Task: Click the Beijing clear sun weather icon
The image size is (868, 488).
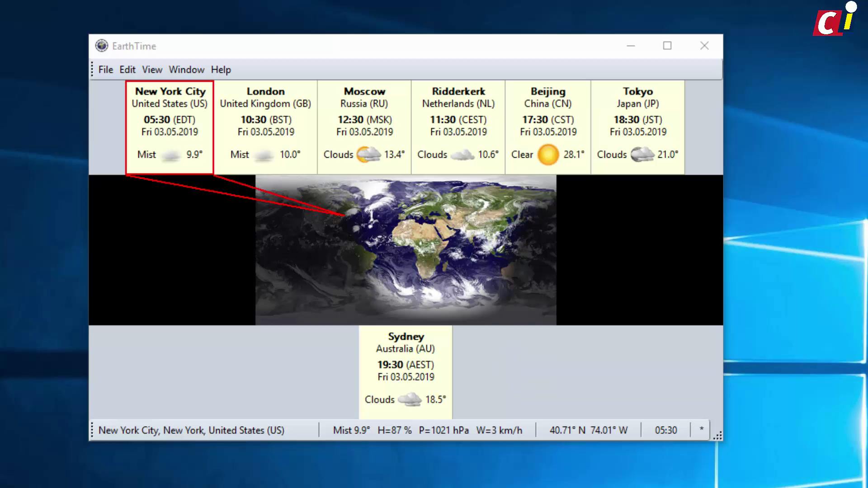Action: (548, 155)
